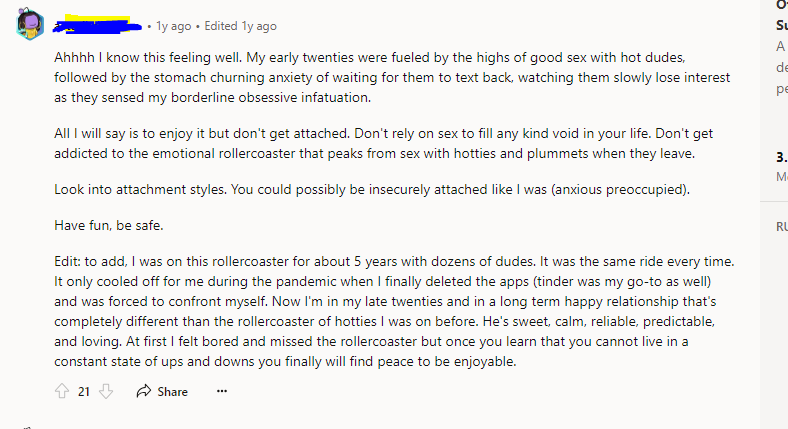The width and height of the screenshot is (788, 429).
Task: Open the three-dot more options menu
Action: (222, 391)
